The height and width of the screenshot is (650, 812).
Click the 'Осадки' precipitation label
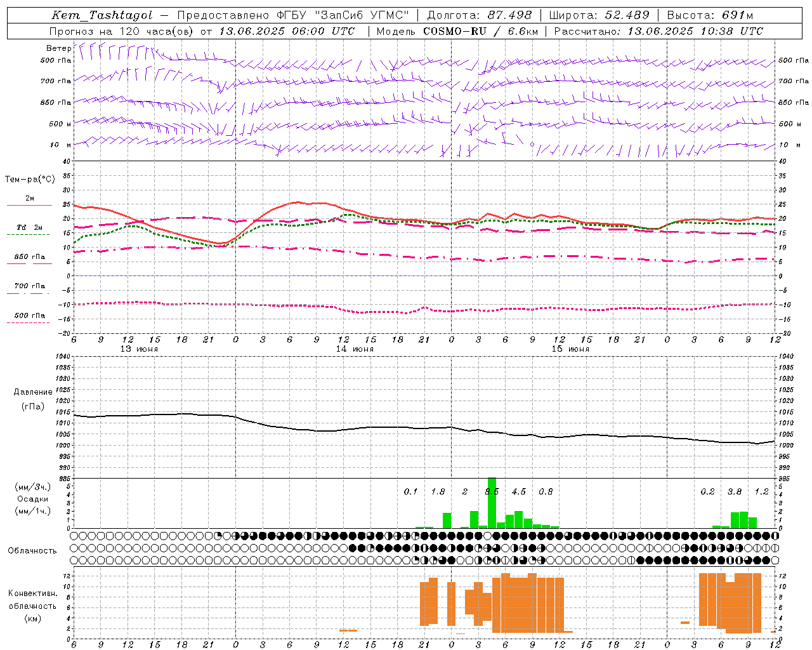pos(33,499)
